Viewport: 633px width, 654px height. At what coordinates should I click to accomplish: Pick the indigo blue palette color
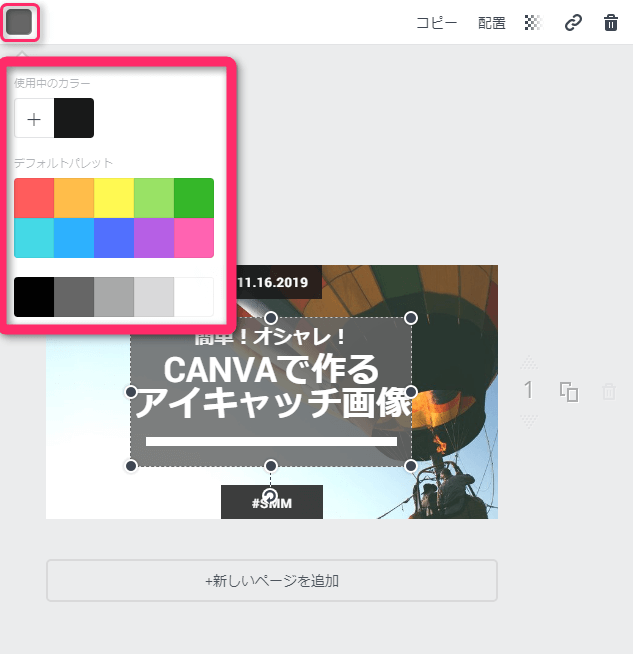coord(114,238)
